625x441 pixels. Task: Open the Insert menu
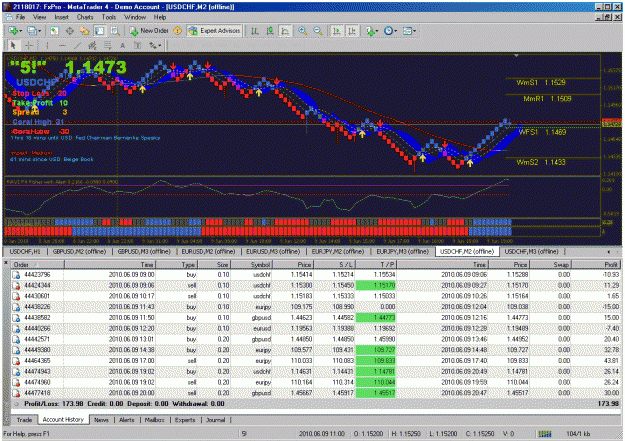coord(61,17)
